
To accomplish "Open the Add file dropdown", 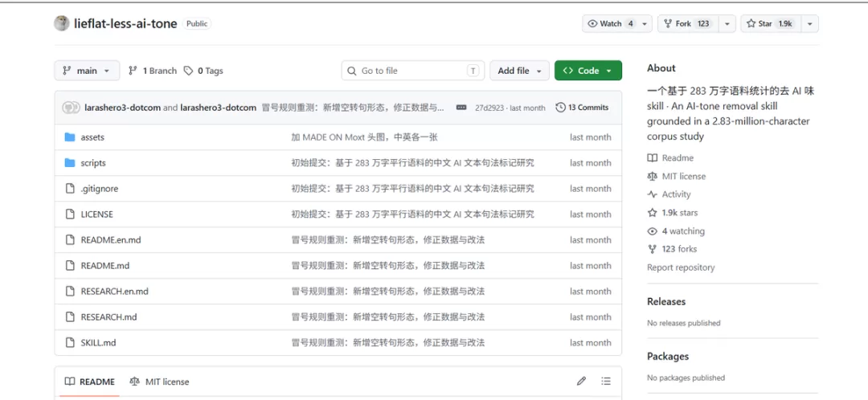I will pyautogui.click(x=519, y=70).
